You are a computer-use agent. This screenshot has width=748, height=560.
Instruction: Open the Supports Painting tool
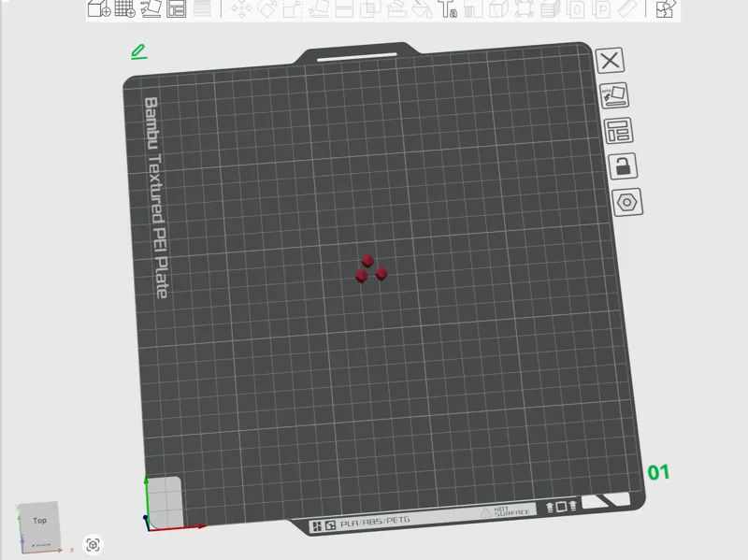[396, 8]
